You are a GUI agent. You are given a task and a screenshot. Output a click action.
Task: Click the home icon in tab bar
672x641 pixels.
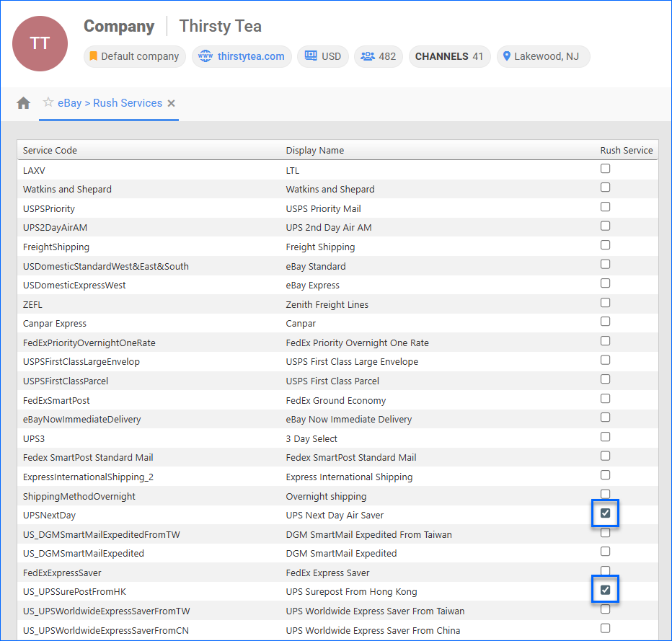point(24,103)
